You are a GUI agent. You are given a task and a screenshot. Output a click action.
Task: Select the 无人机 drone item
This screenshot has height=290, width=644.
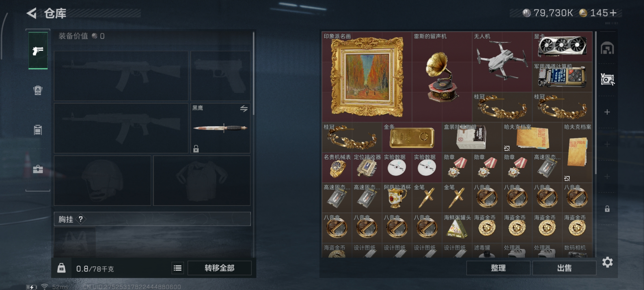coord(502,62)
